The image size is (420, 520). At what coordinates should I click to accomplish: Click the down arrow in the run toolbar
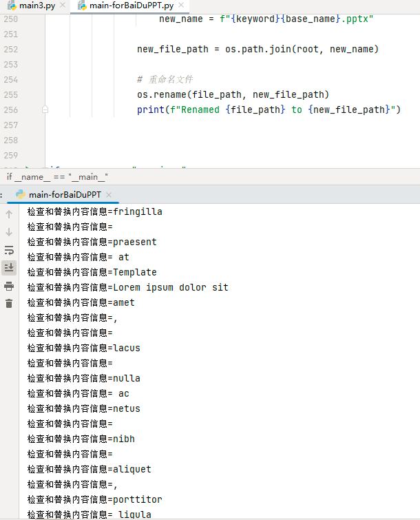[x=9, y=232]
